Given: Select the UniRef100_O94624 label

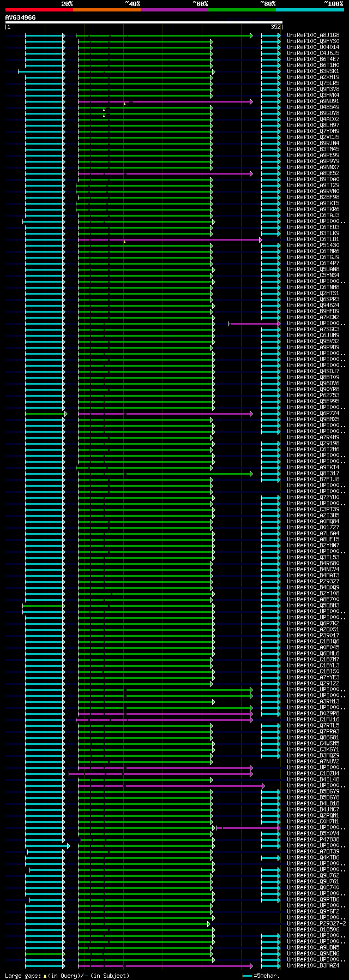Looking at the screenshot, I should tap(313, 306).
